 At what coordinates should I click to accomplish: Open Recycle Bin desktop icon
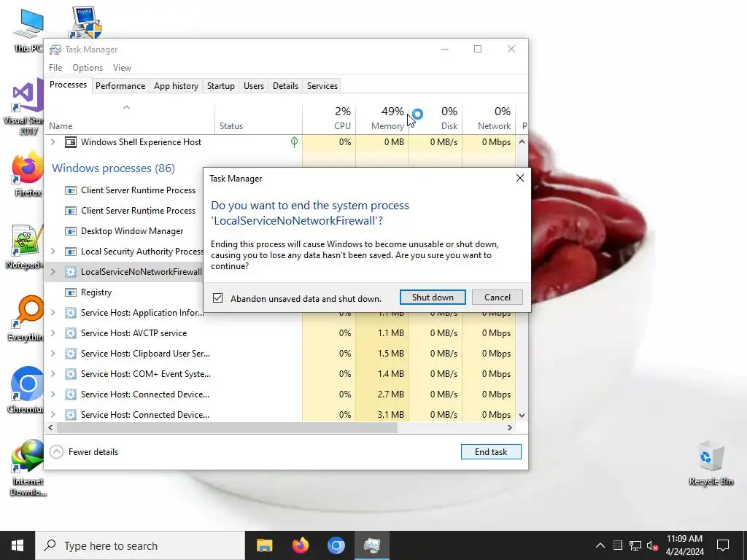[x=711, y=463]
